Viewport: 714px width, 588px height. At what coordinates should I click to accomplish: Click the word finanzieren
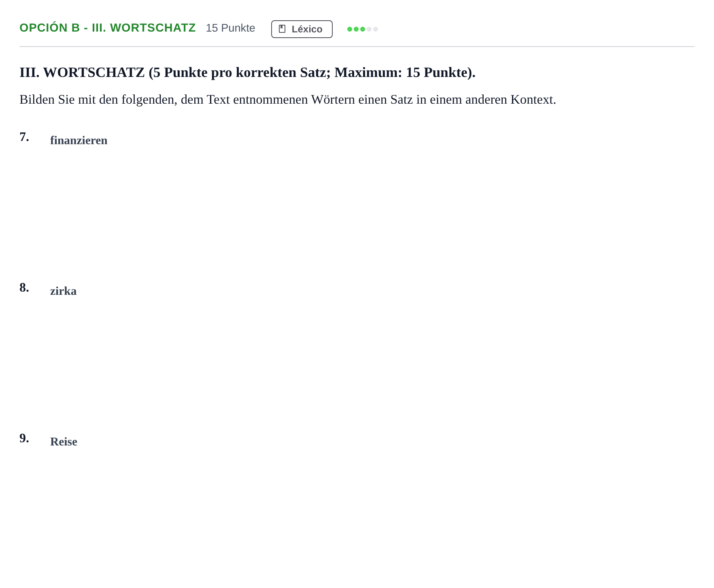pos(79,141)
